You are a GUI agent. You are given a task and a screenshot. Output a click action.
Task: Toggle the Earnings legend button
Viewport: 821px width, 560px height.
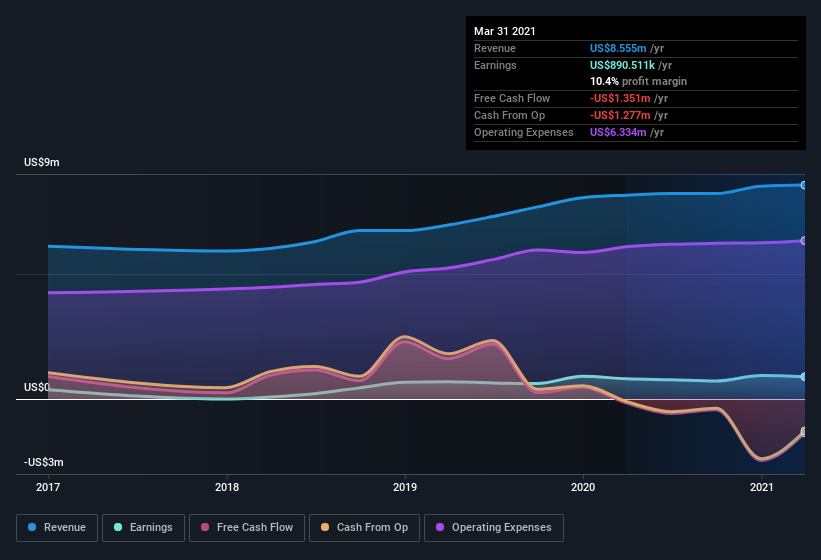[x=144, y=527]
